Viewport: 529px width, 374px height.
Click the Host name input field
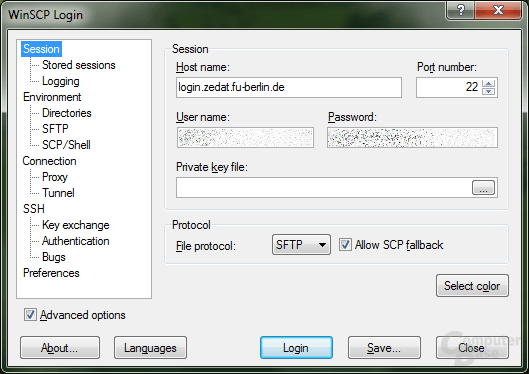point(289,87)
